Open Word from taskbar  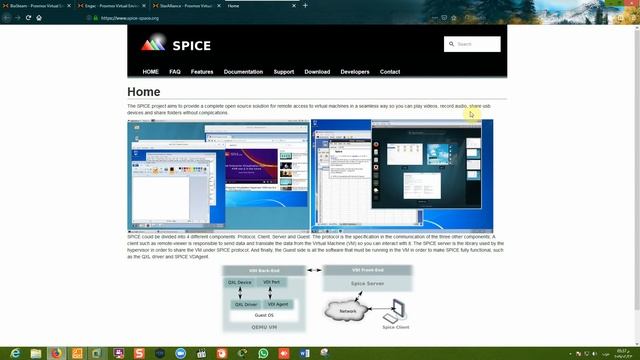tap(304, 353)
